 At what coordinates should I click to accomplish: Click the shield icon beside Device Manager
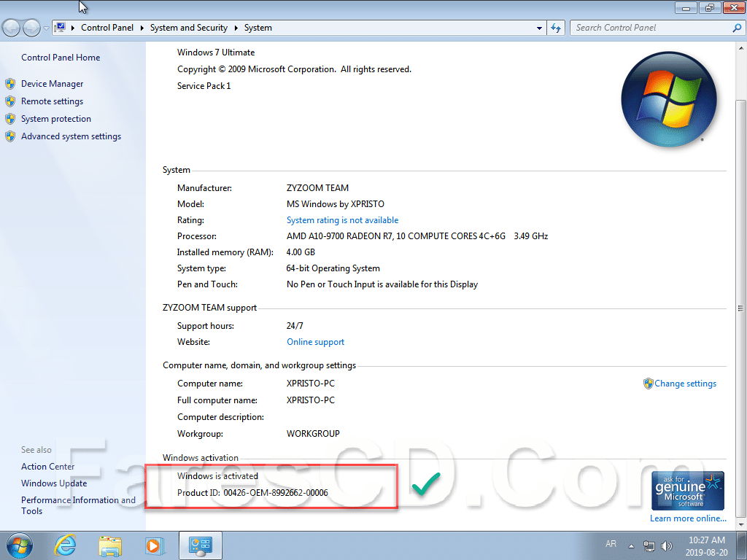(10, 85)
